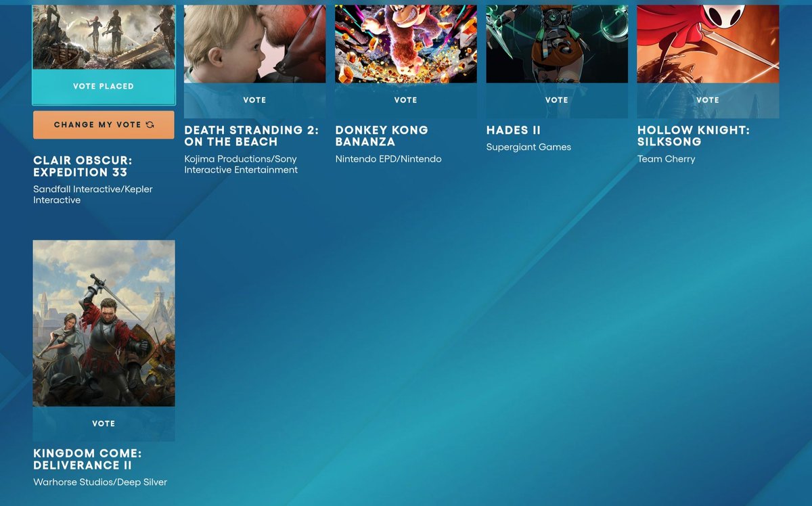Select the Kingdom Come: Deliverance II title

(87, 459)
